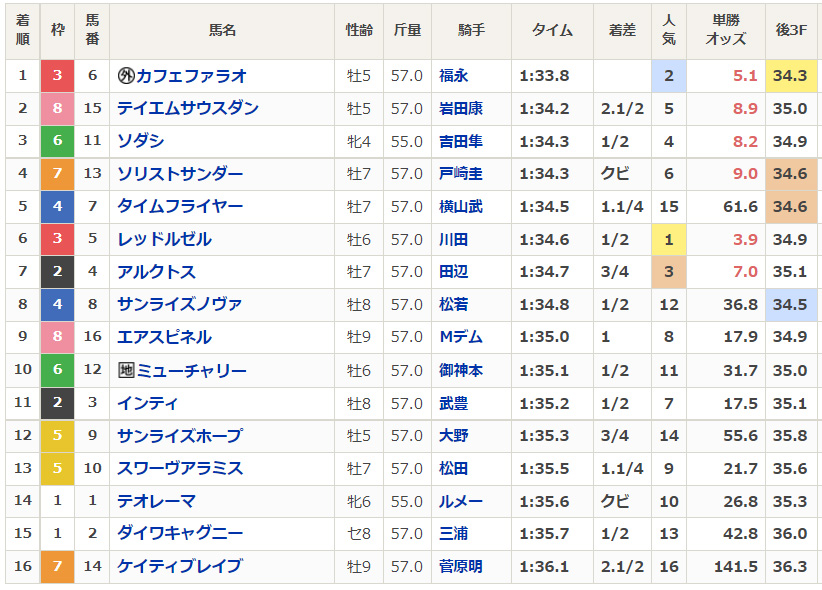Click the green frame 6 badge for ソダシ
Viewport: 822px width, 590px height.
point(58,141)
